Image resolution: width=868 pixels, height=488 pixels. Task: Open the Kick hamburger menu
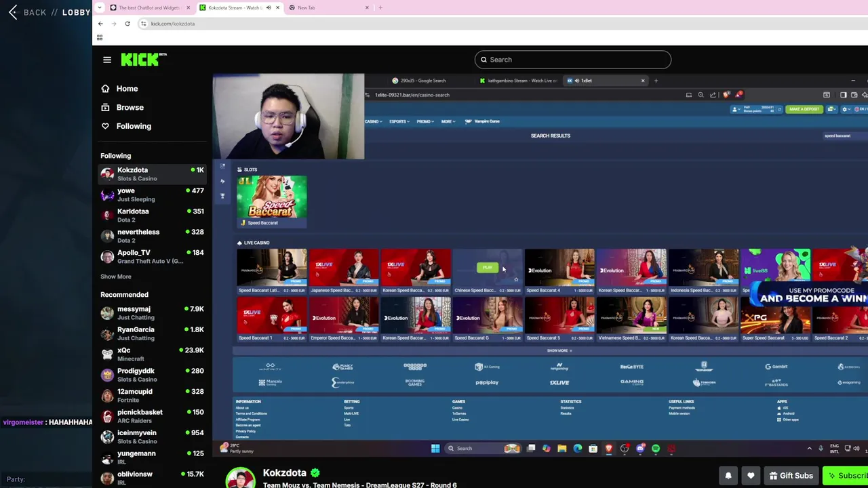coord(107,60)
